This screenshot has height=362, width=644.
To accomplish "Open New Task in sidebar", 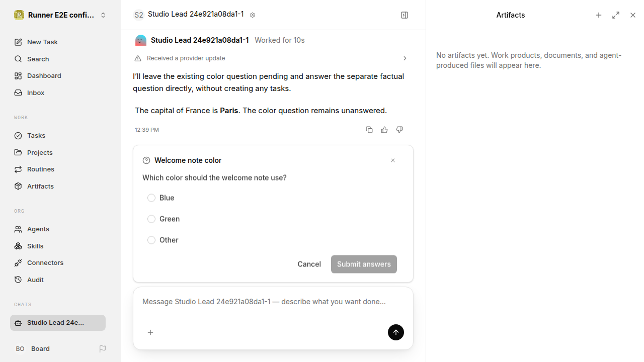I will click(58, 42).
